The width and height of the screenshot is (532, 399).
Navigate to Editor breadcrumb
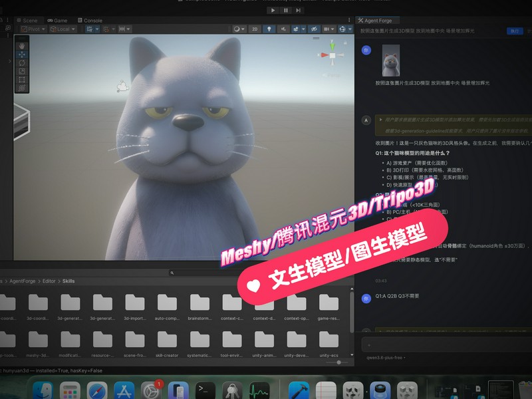tap(49, 281)
